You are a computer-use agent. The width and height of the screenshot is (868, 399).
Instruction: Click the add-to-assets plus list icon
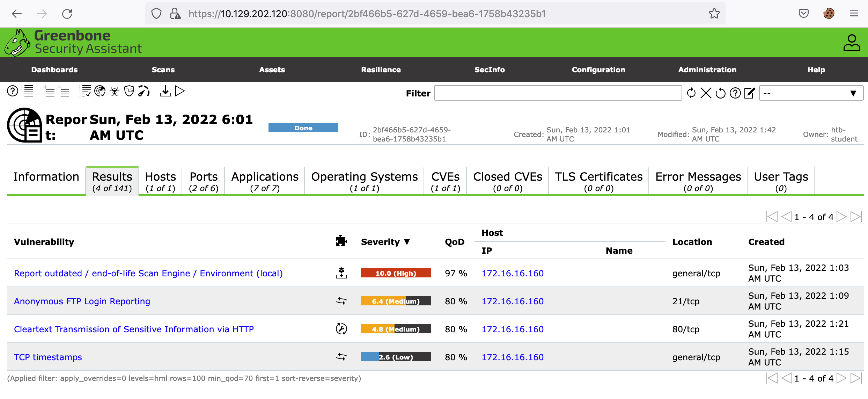(x=49, y=91)
